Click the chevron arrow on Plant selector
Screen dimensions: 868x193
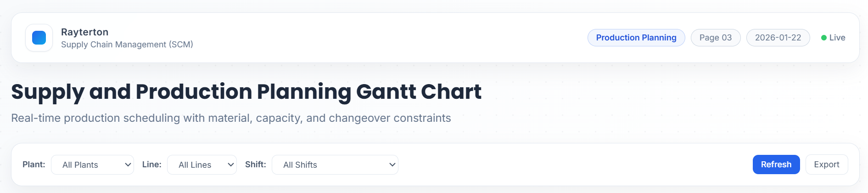pyautogui.click(x=128, y=165)
